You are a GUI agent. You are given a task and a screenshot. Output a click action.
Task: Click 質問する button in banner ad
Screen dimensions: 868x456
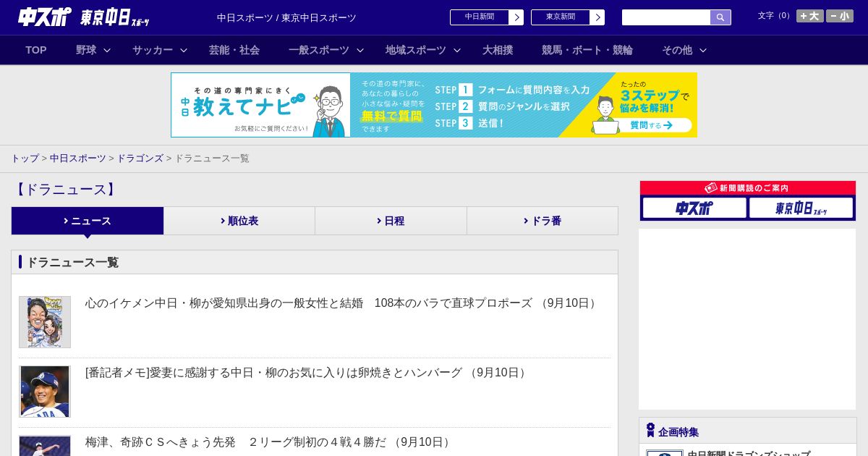click(651, 125)
